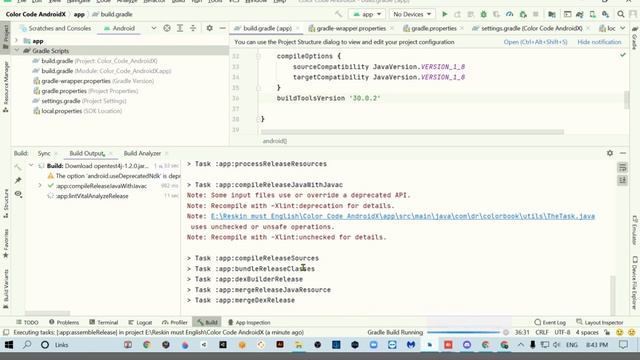Click the Project Structure folder icon in toolbar

[x=552, y=14]
